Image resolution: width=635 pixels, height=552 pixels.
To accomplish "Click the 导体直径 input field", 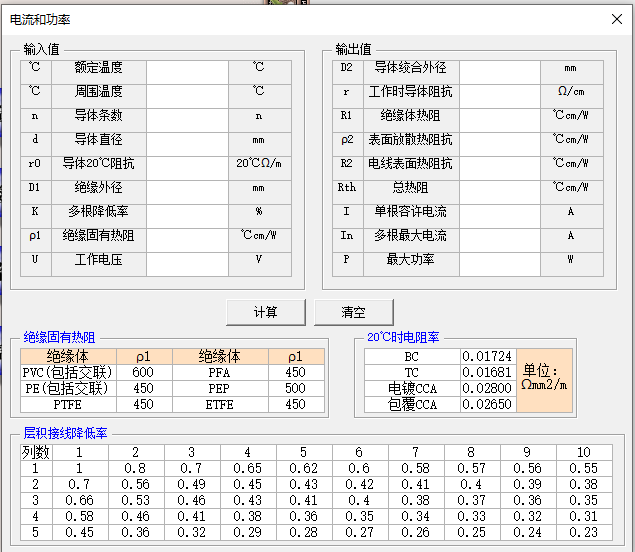I will pos(187,141).
